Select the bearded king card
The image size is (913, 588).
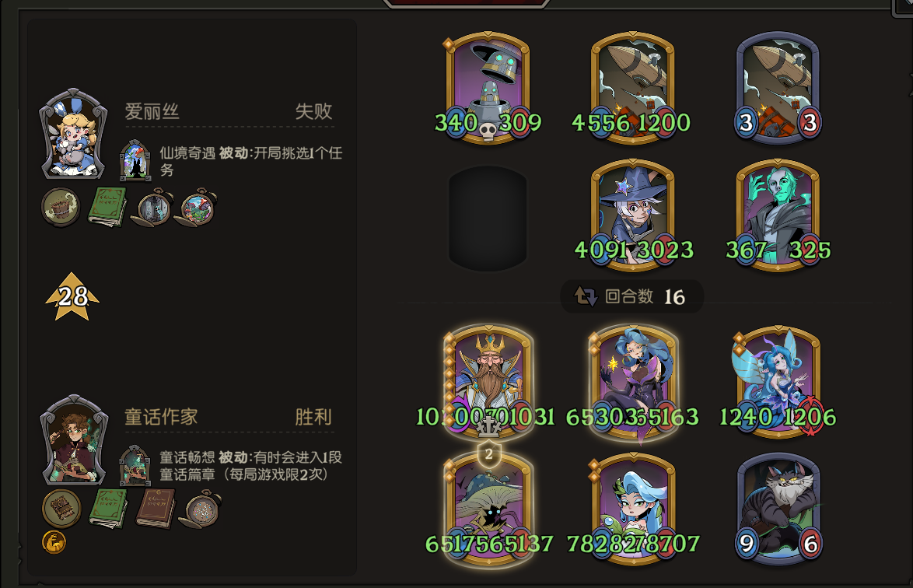[x=488, y=381]
